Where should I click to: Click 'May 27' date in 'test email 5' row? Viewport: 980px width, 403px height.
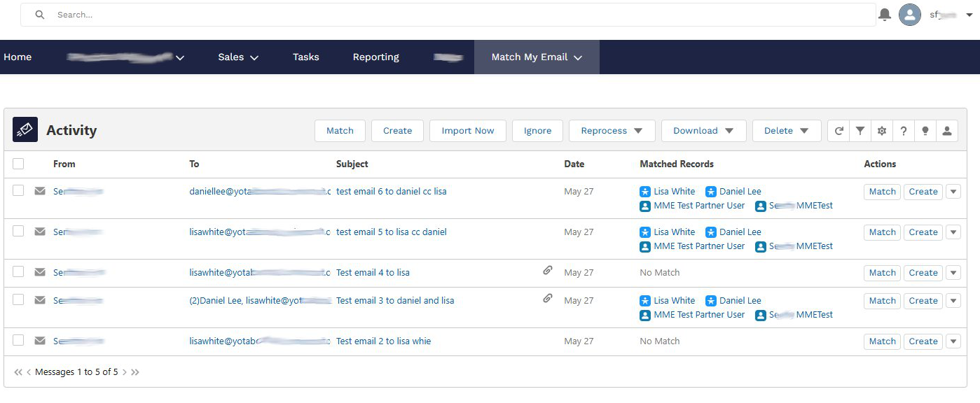[x=579, y=232]
